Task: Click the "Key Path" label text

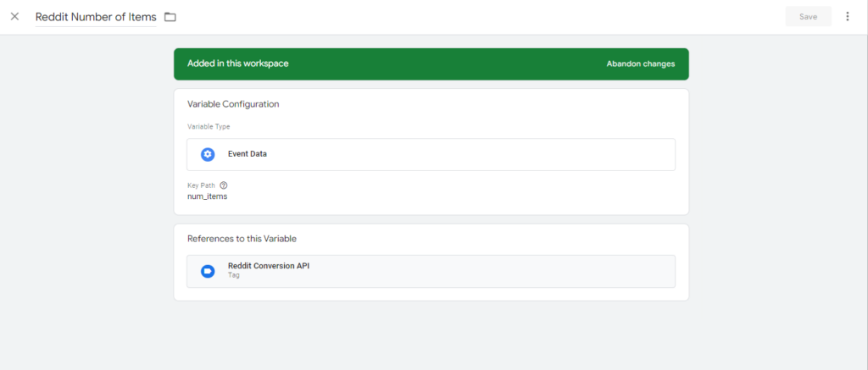Action: point(201,185)
